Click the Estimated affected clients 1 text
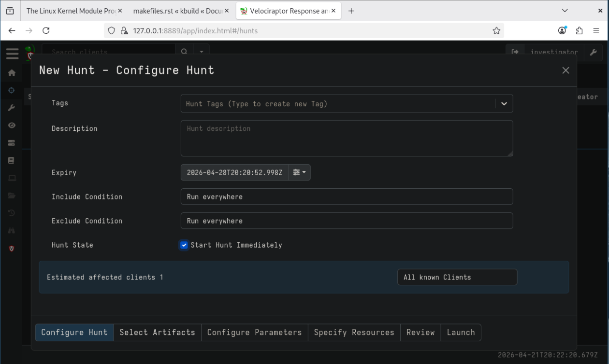Screen dimensions: 609x364 [105, 277]
